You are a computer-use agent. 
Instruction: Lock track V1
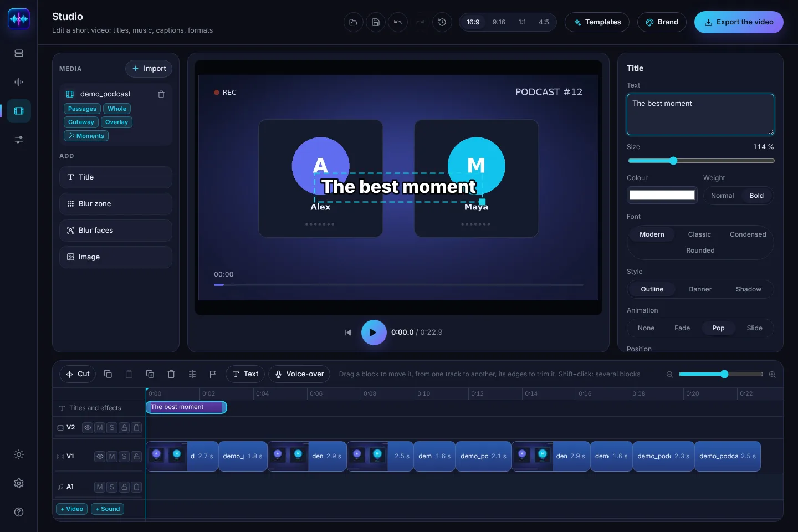[x=136, y=457]
